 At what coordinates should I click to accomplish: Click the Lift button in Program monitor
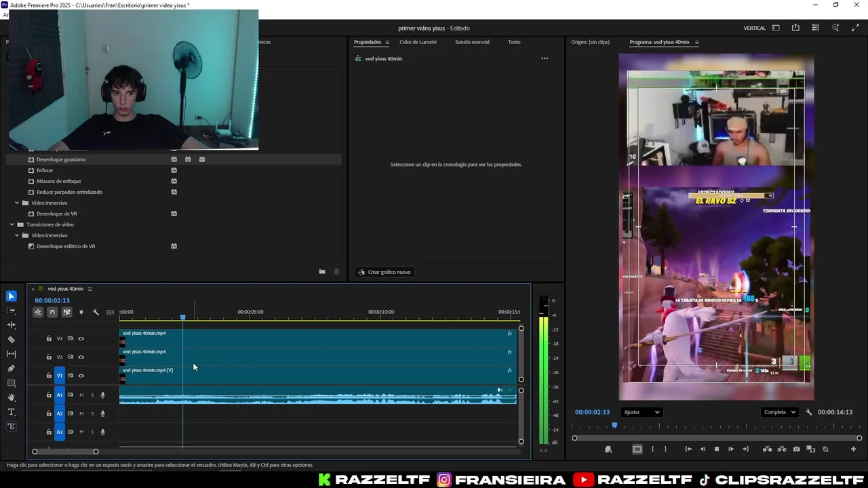coord(767,449)
